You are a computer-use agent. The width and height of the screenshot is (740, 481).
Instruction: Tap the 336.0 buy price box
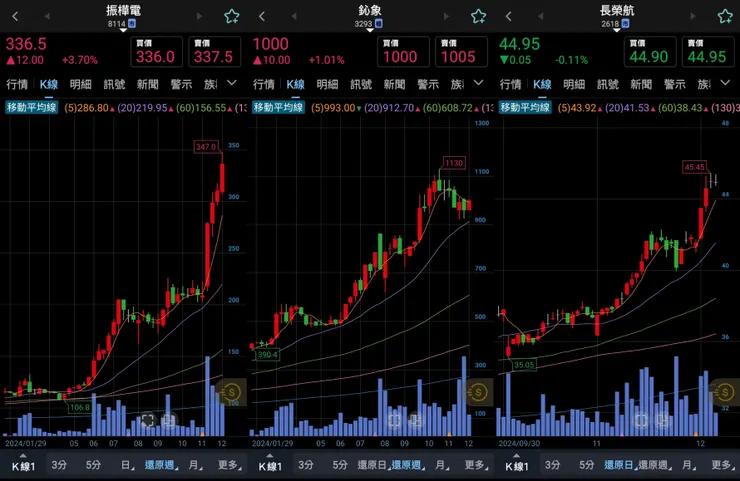tap(156, 52)
